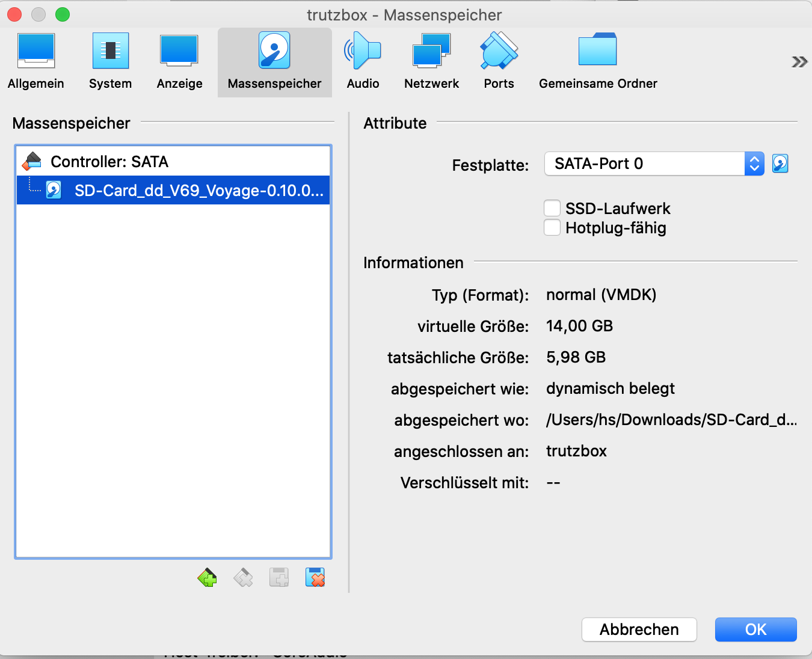Viewport: 812px width, 659px height.
Task: Go to the Netzwerk settings section
Action: click(431, 61)
